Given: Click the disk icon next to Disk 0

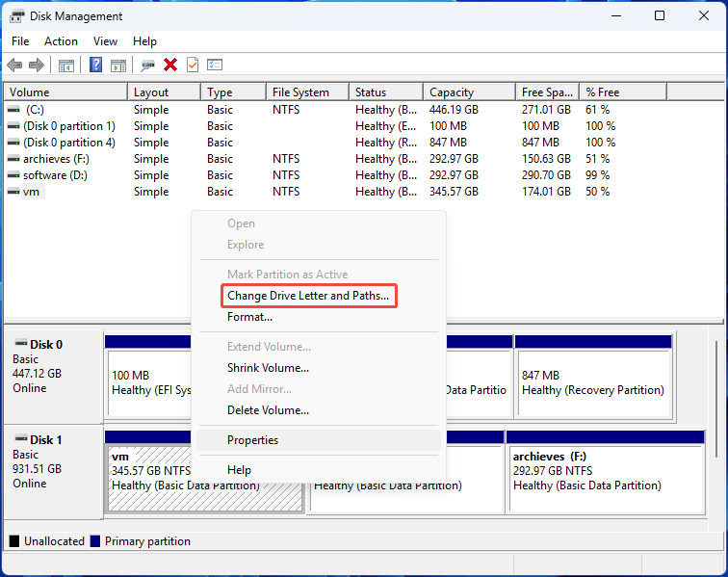Looking at the screenshot, I should [21, 343].
